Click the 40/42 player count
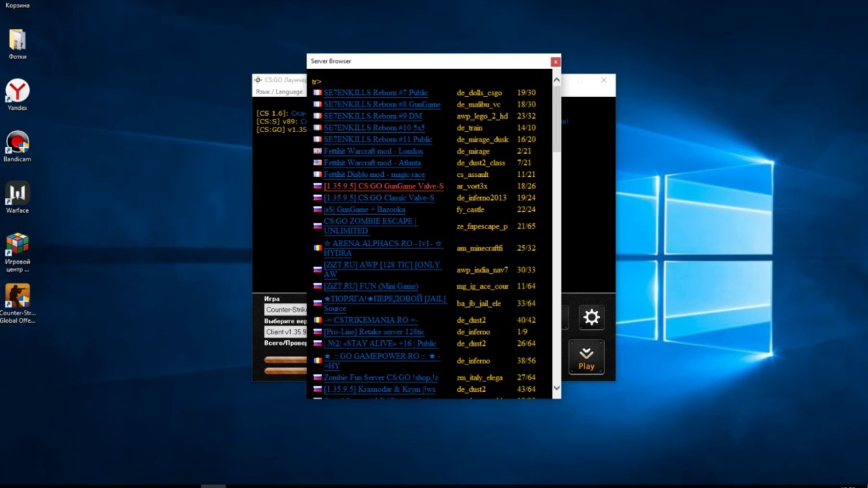 coord(526,320)
